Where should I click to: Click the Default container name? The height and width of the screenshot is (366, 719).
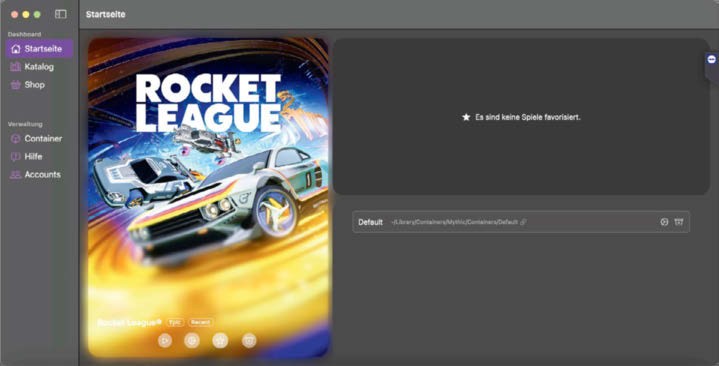(x=371, y=222)
